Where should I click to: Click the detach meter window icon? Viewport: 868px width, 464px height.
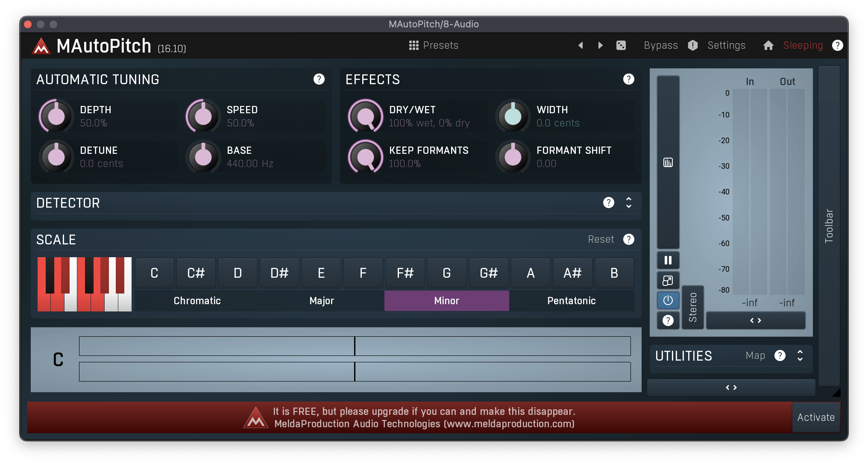668,280
